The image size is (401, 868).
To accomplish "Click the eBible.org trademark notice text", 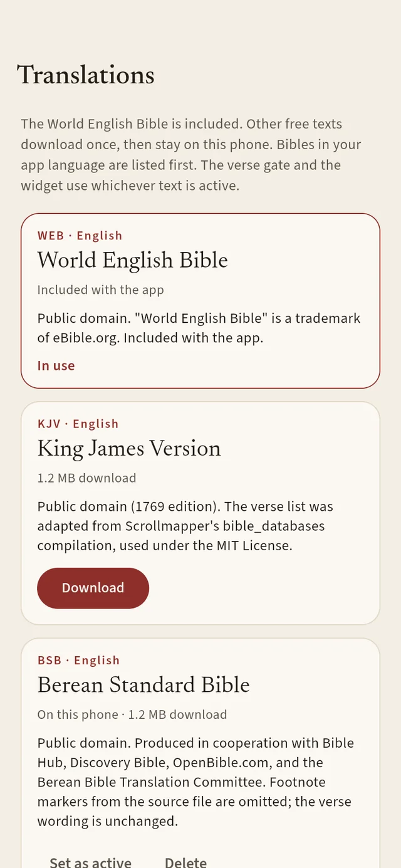I will pos(199,328).
